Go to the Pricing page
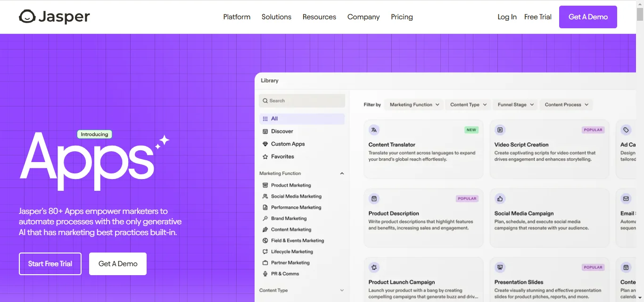644x302 pixels. coord(402,17)
